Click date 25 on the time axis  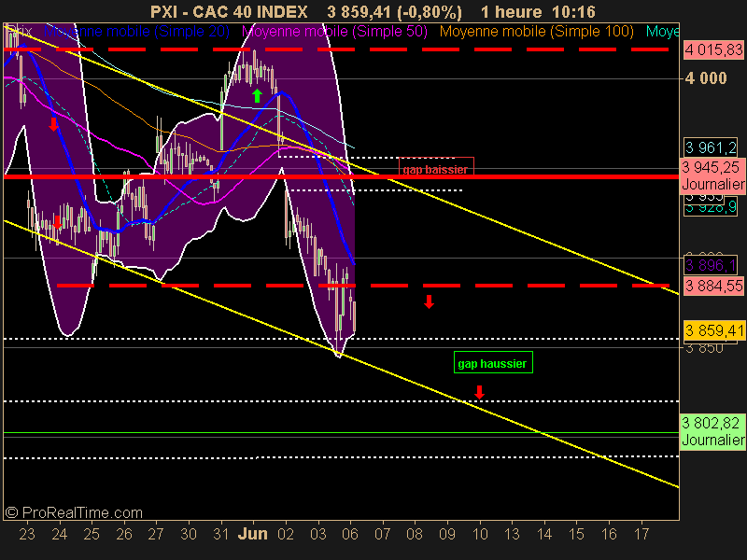click(92, 534)
